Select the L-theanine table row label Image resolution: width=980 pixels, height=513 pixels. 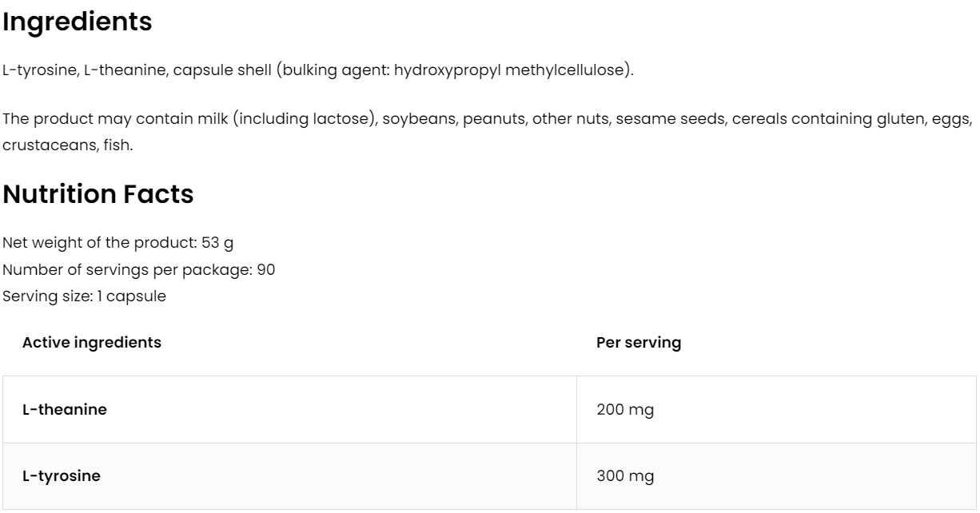[64, 410]
